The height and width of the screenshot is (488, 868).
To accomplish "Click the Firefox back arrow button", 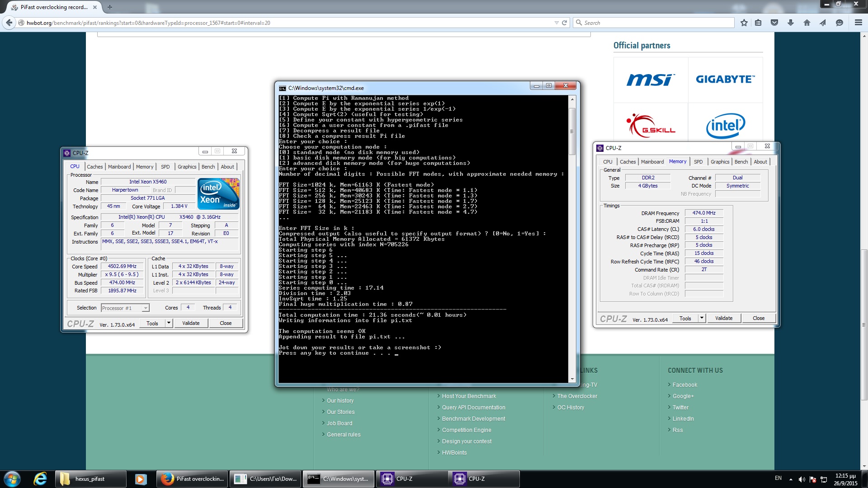I will [x=9, y=23].
